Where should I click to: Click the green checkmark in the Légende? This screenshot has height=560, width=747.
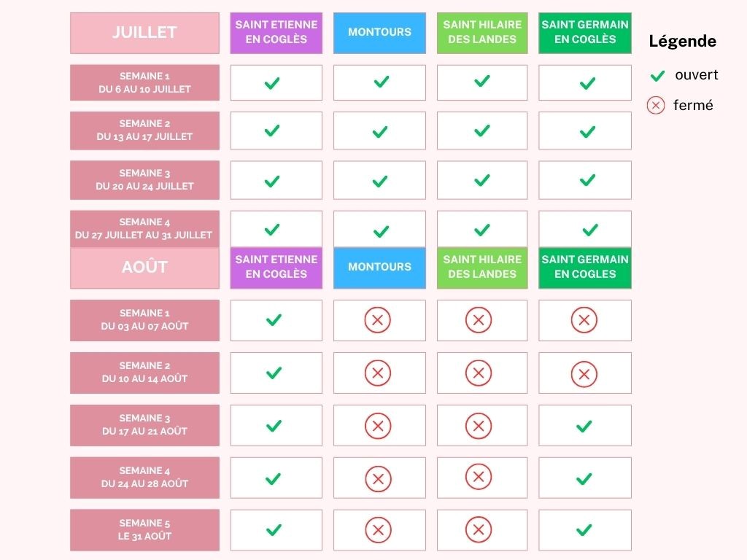pyautogui.click(x=657, y=76)
